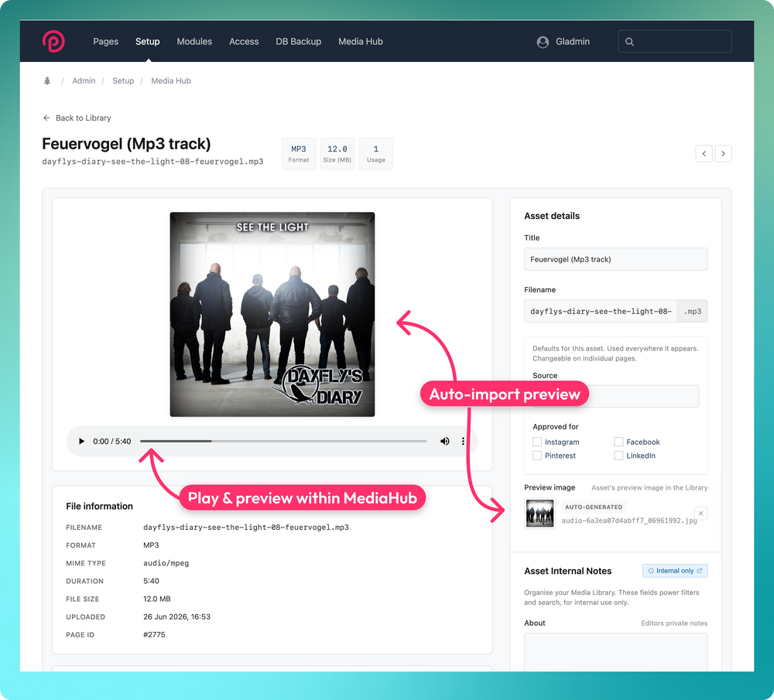Click the search magnifier icon
Image resolution: width=774 pixels, height=700 pixels.
[629, 42]
